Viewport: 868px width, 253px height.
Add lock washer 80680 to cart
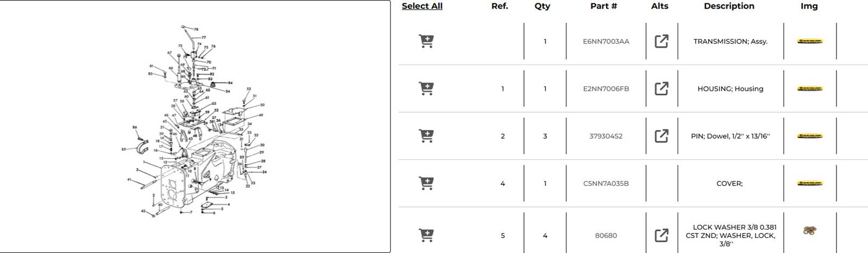tap(426, 235)
